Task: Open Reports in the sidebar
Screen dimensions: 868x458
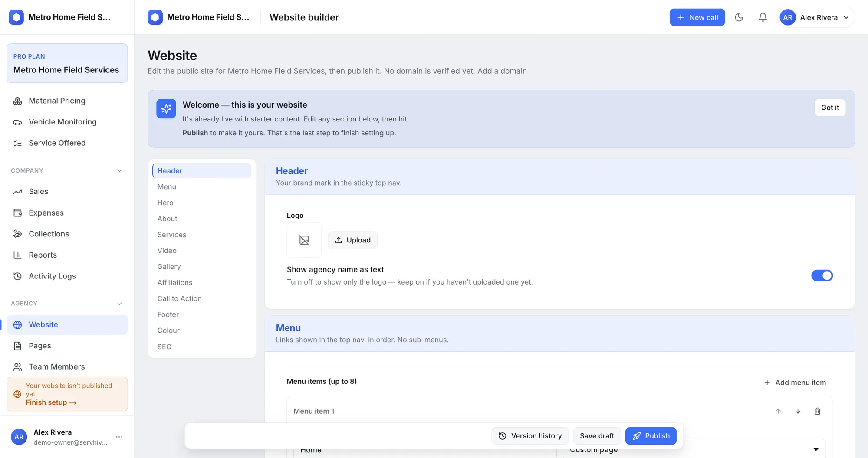Action: point(67,255)
